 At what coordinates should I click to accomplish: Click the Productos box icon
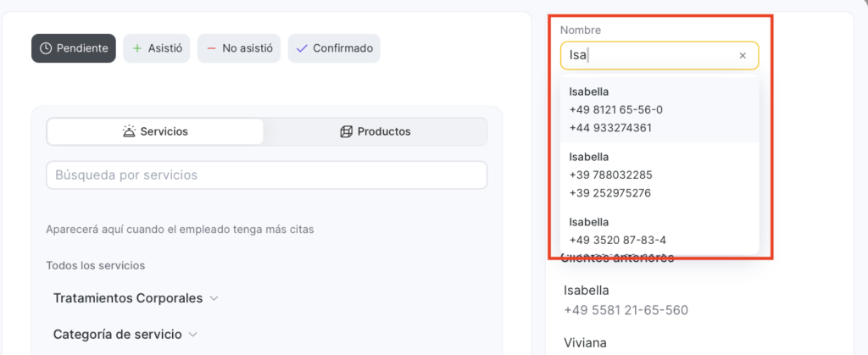tap(346, 131)
